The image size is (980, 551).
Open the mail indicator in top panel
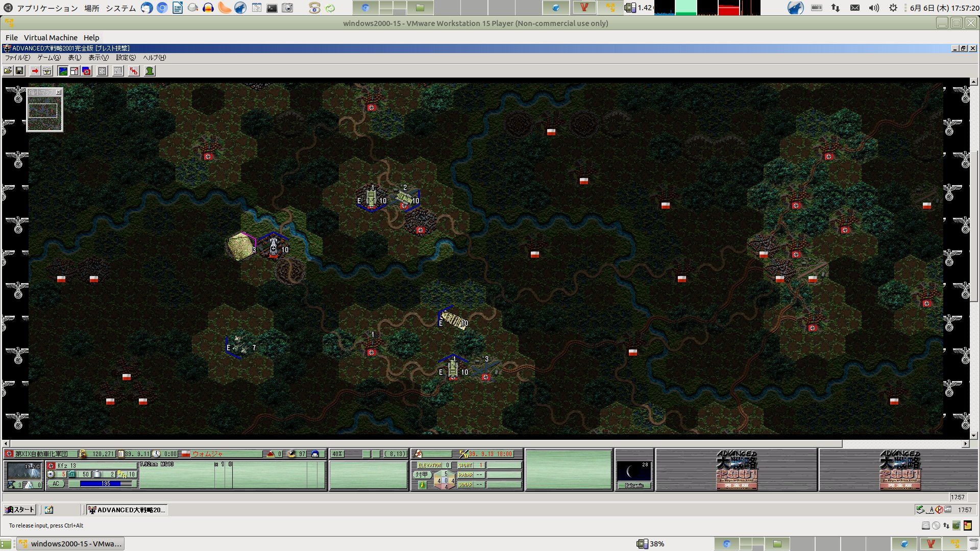pos(855,8)
